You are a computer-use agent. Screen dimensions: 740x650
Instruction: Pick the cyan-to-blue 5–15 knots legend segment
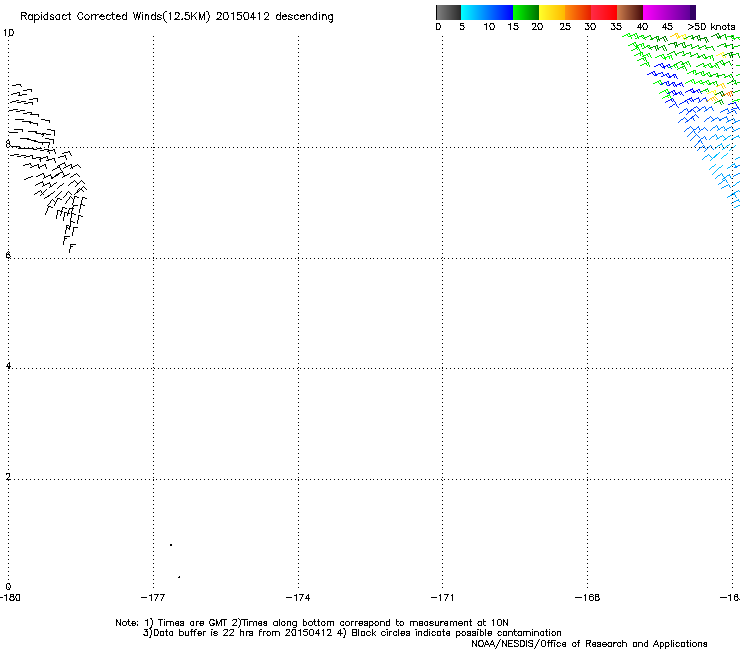(x=487, y=12)
